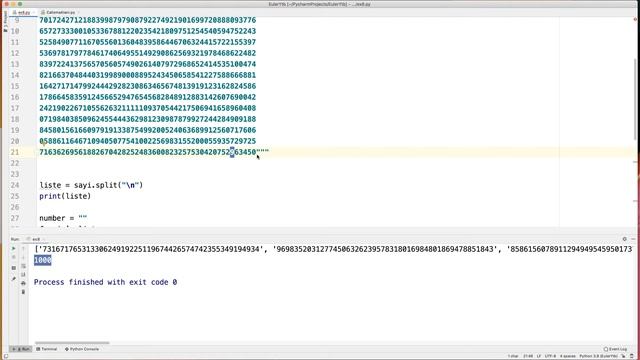Click line number 27 in gutter
Screen dimensions: 640x360
pos(15,218)
